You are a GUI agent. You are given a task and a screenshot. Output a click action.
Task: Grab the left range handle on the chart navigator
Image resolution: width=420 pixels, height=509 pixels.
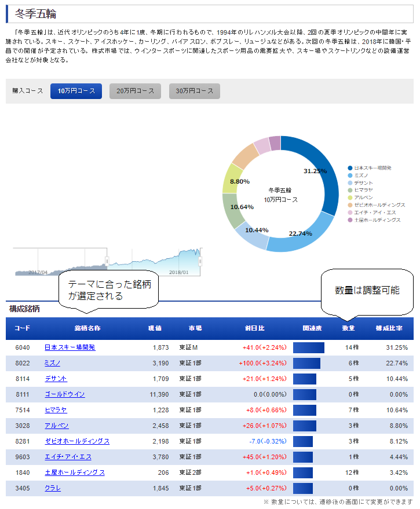coord(107,261)
